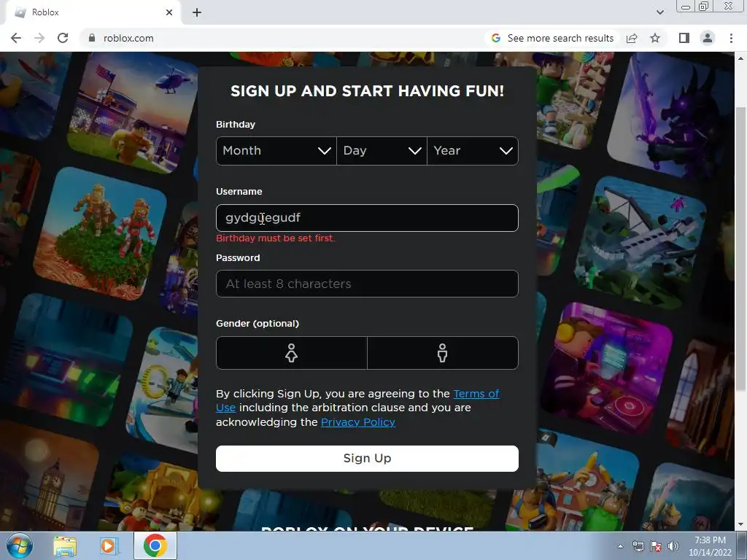Click the DJ turntable game thumbnail
Screen dimensions: 747x560
click(608, 369)
